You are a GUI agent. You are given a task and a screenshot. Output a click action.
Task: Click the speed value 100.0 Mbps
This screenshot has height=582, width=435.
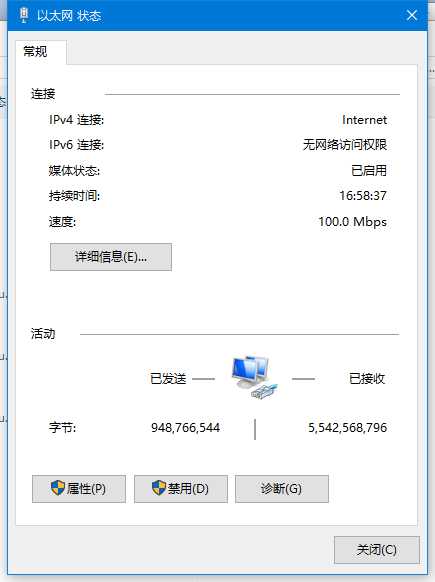tap(353, 222)
